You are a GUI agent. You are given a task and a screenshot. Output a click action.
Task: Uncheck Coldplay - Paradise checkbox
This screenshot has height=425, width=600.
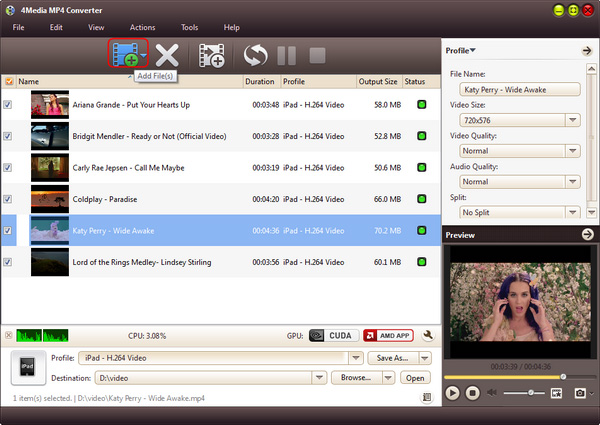[8, 199]
